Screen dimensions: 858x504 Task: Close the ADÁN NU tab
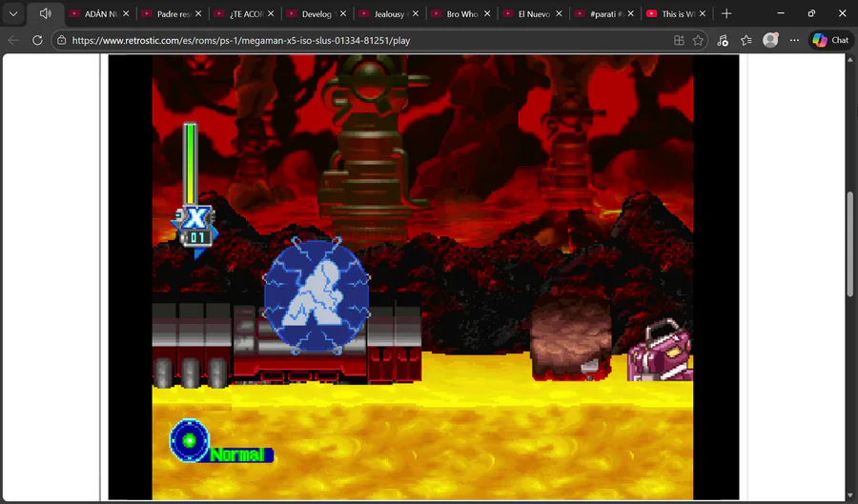(126, 13)
